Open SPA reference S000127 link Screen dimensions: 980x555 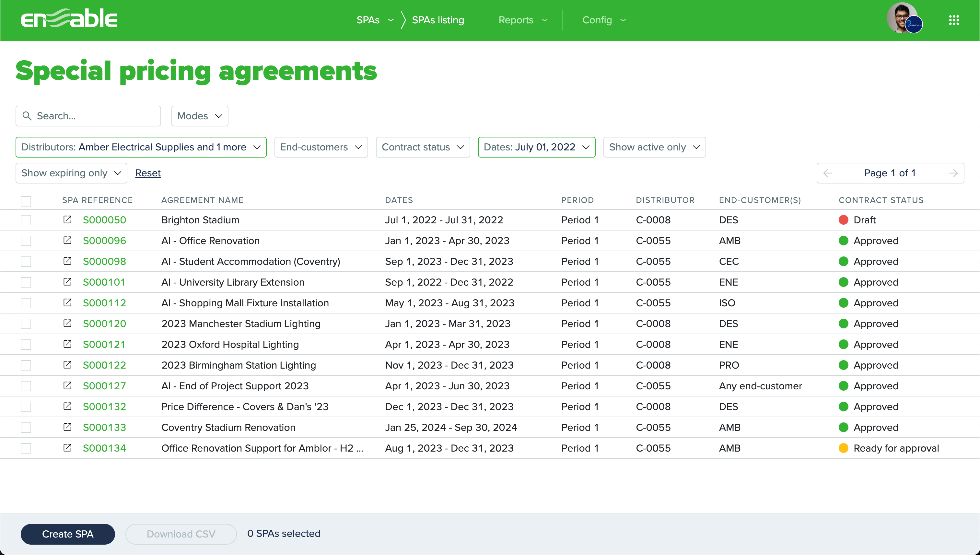coord(104,386)
